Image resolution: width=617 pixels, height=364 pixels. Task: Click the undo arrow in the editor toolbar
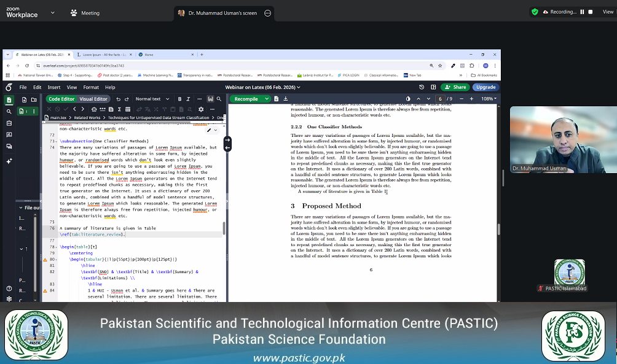[x=119, y=99]
